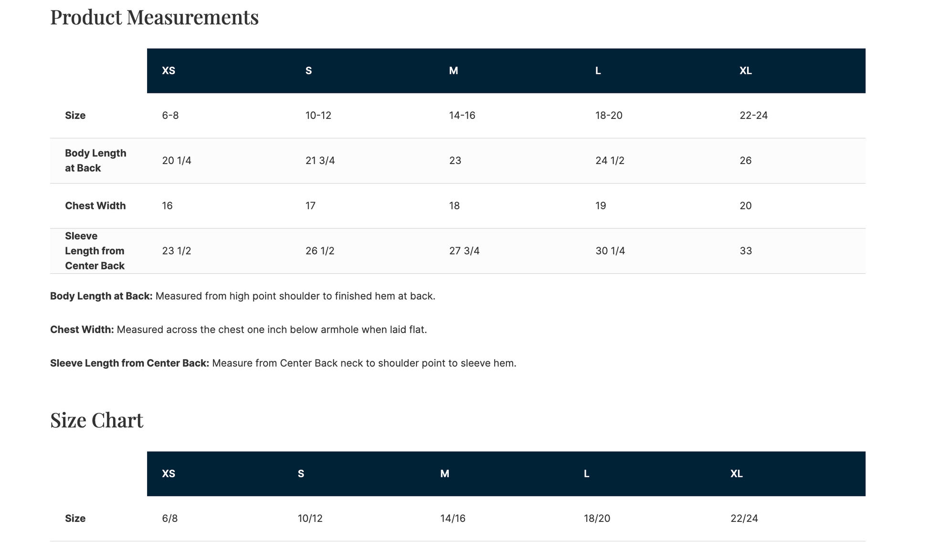Viewport: 929px width, 560px height.
Task: Select the XS column header in Product Measurements
Action: tap(169, 71)
